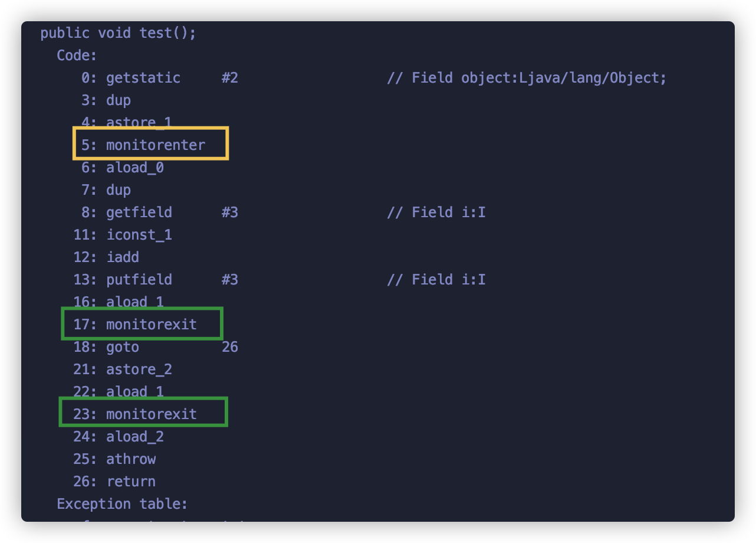Click the aload_2 instruction at offset 24
This screenshot has width=756, height=543.
pyautogui.click(x=135, y=436)
